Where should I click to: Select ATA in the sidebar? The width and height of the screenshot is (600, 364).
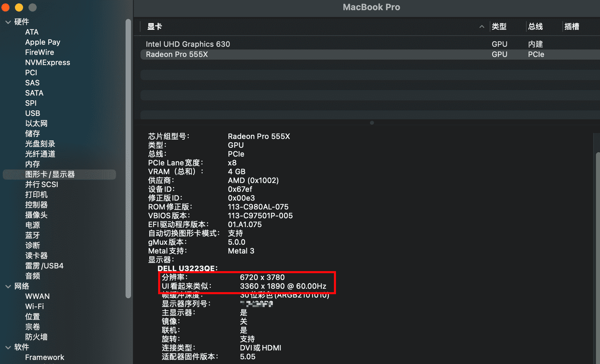tap(32, 32)
